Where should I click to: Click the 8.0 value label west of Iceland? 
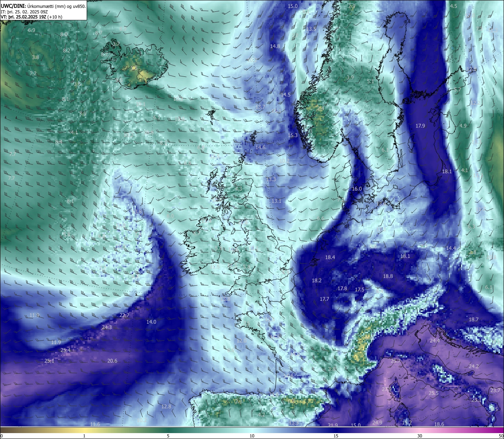64,35
